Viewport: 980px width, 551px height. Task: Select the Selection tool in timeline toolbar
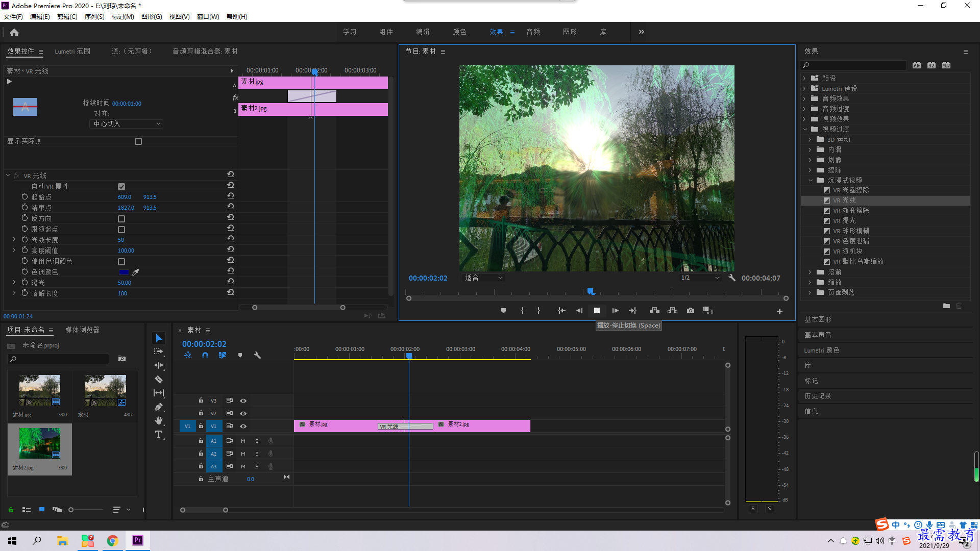[159, 338]
